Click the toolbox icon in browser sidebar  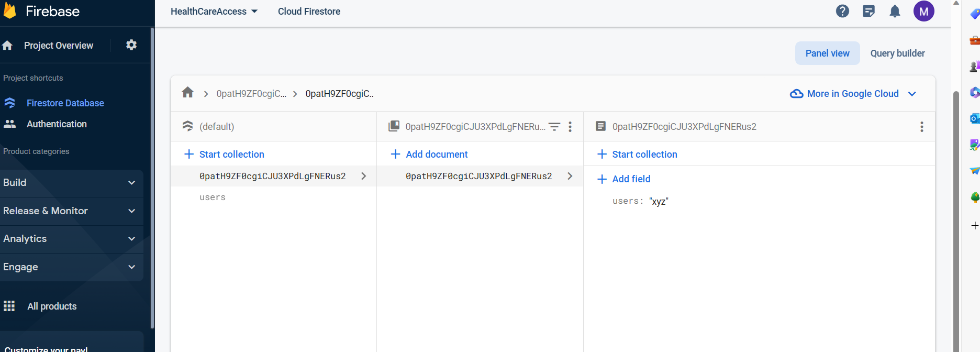click(x=975, y=40)
